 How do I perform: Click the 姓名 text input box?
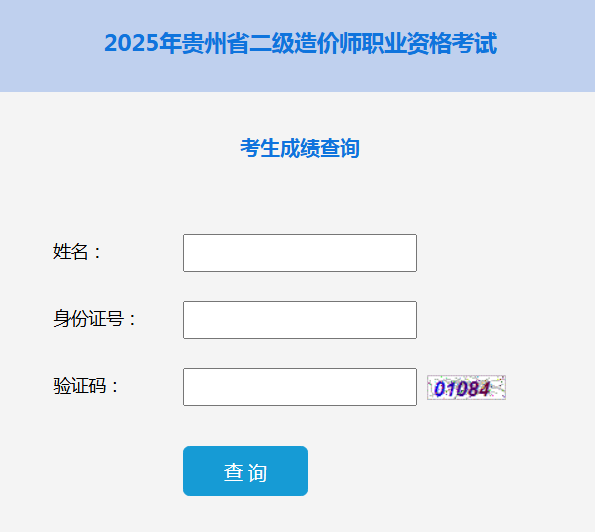(300, 253)
